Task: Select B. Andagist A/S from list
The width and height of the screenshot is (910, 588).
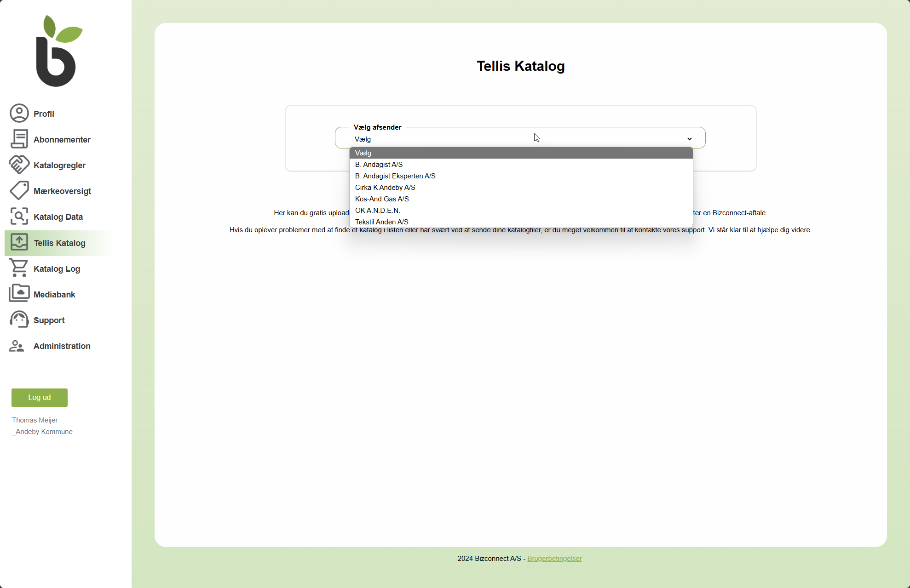Action: (x=379, y=165)
